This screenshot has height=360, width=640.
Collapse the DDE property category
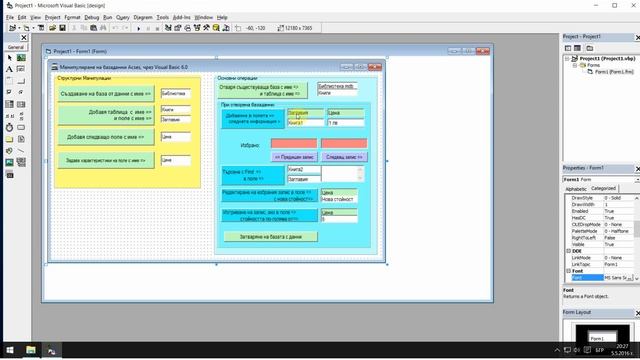pyautogui.click(x=569, y=251)
